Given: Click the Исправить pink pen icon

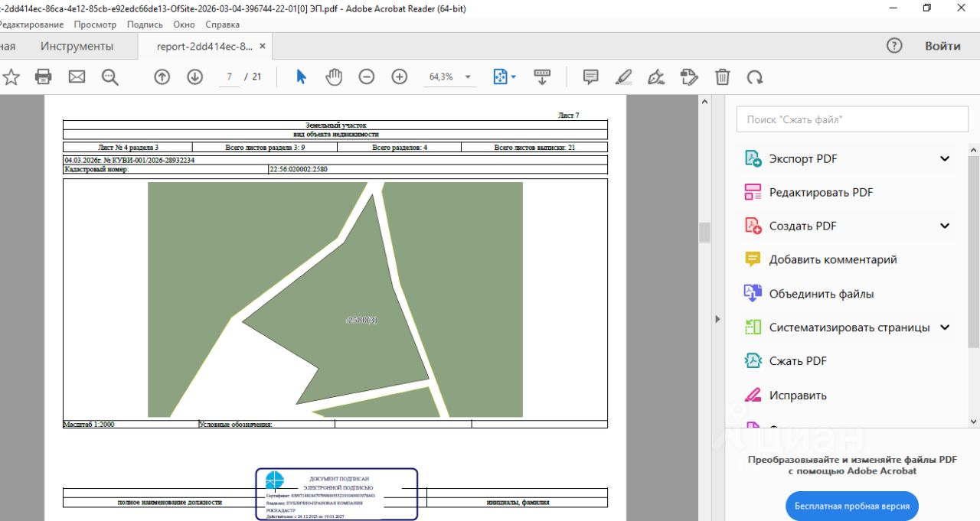Looking at the screenshot, I should [x=753, y=396].
